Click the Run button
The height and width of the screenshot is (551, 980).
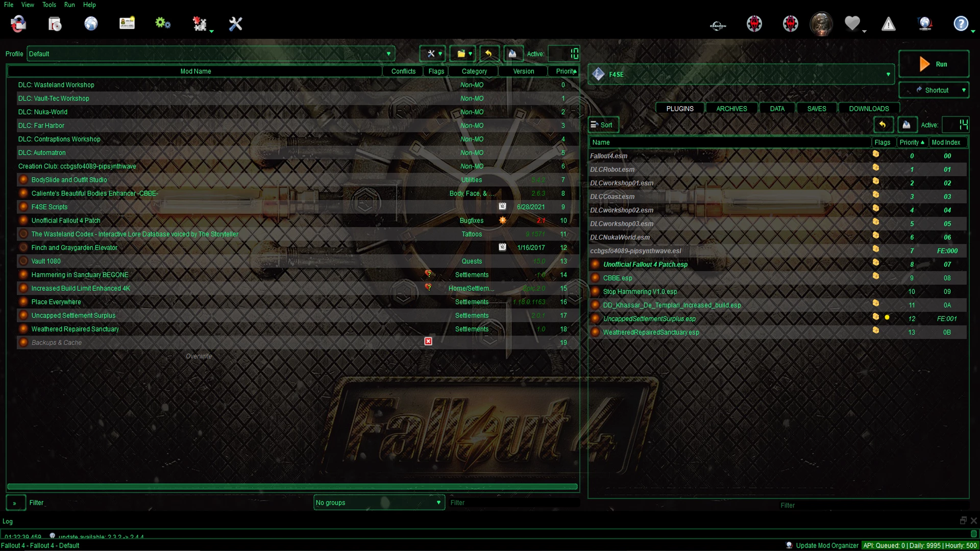pyautogui.click(x=934, y=64)
